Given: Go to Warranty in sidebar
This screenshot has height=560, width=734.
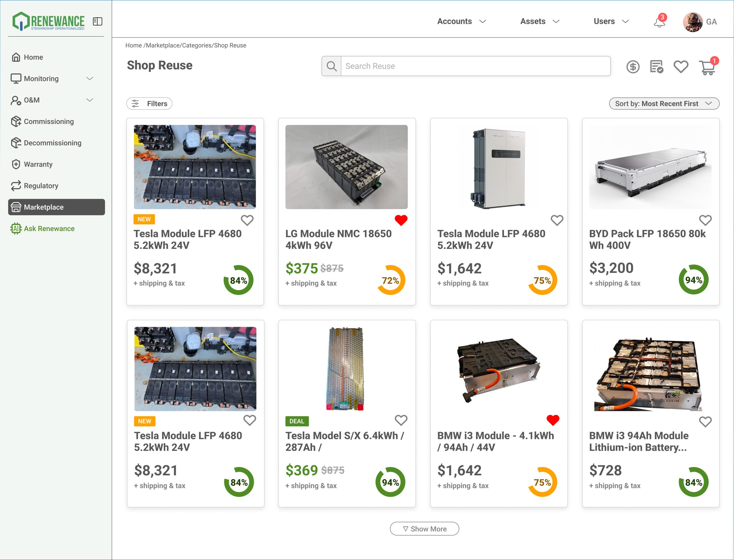Looking at the screenshot, I should 38,164.
